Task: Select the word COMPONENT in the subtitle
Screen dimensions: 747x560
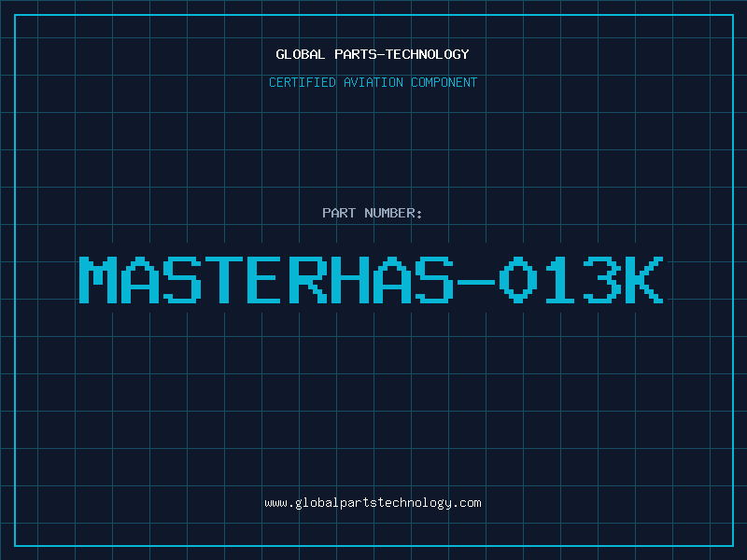Action: pyautogui.click(x=444, y=82)
